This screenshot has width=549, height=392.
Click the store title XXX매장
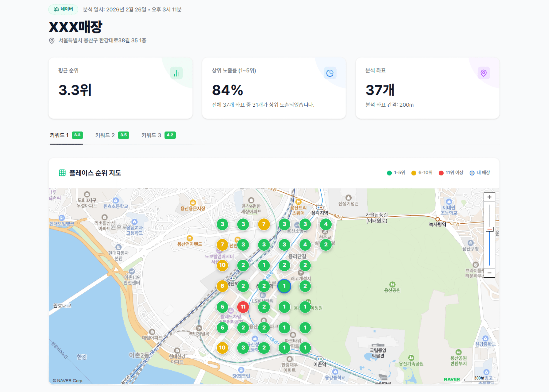(76, 27)
